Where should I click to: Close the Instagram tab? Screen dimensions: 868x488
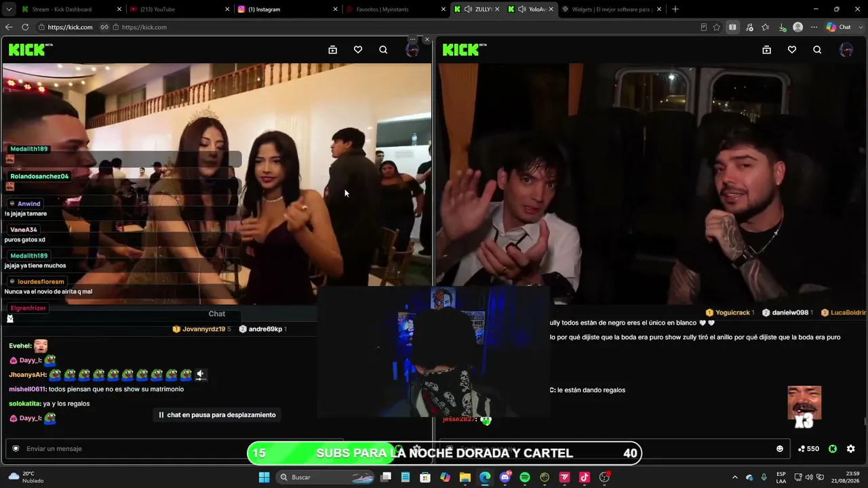pos(336,9)
